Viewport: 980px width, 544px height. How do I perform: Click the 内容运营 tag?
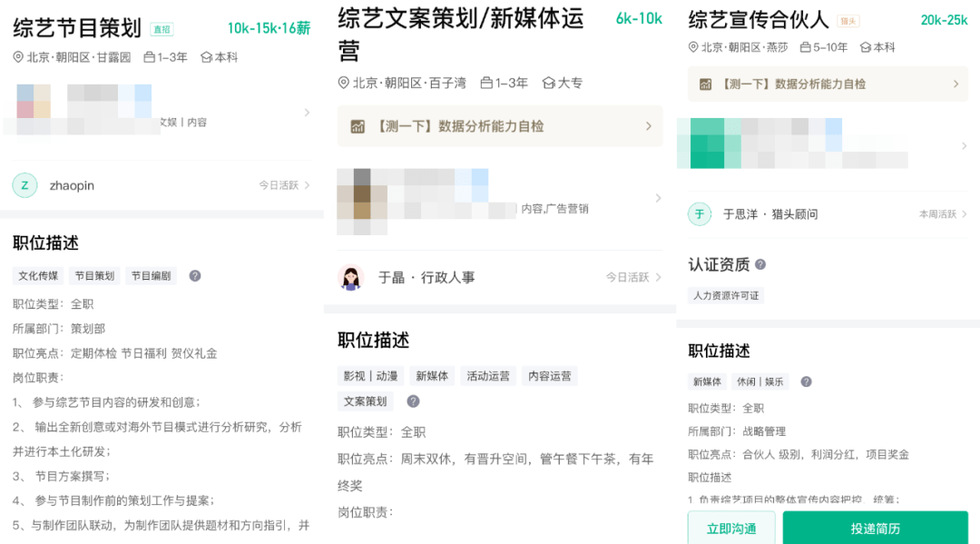[550, 376]
